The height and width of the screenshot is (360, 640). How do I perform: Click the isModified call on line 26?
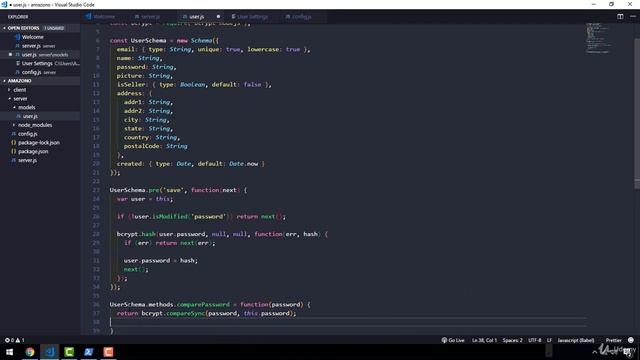click(x=170, y=216)
